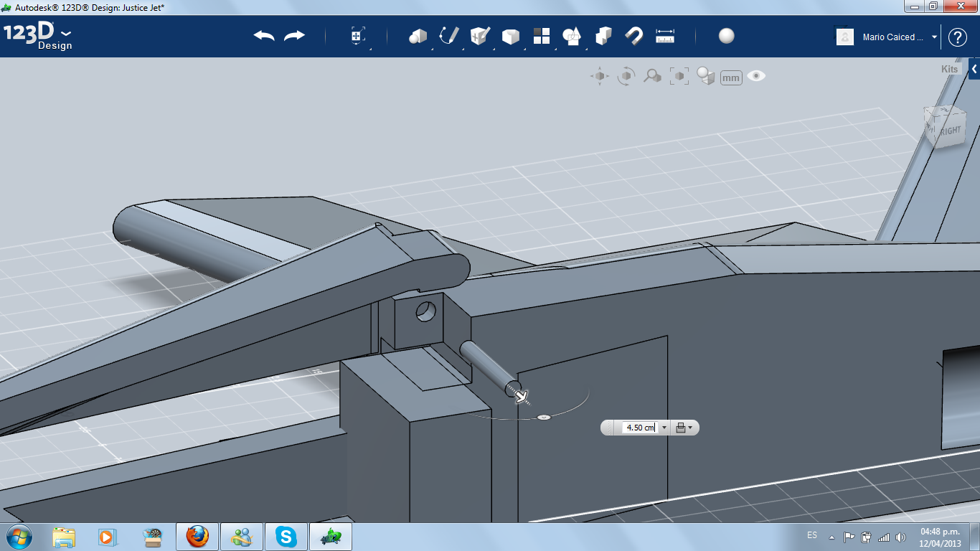980x551 pixels.
Task: Toggle the display style shaded cube icon
Action: (x=706, y=76)
